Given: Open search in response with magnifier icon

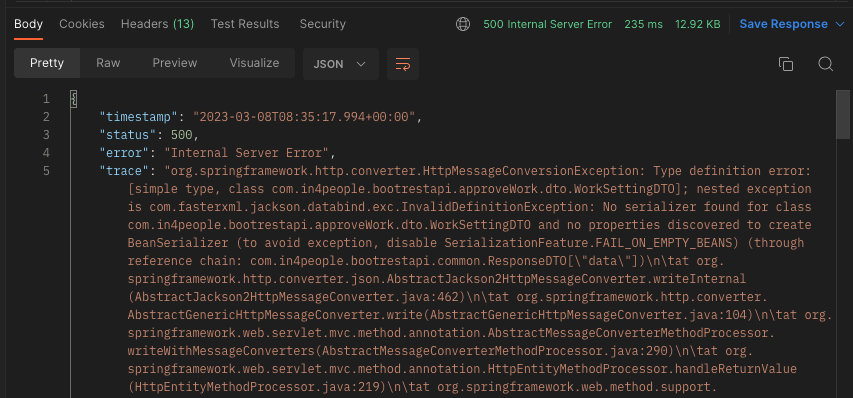Looking at the screenshot, I should 825,64.
